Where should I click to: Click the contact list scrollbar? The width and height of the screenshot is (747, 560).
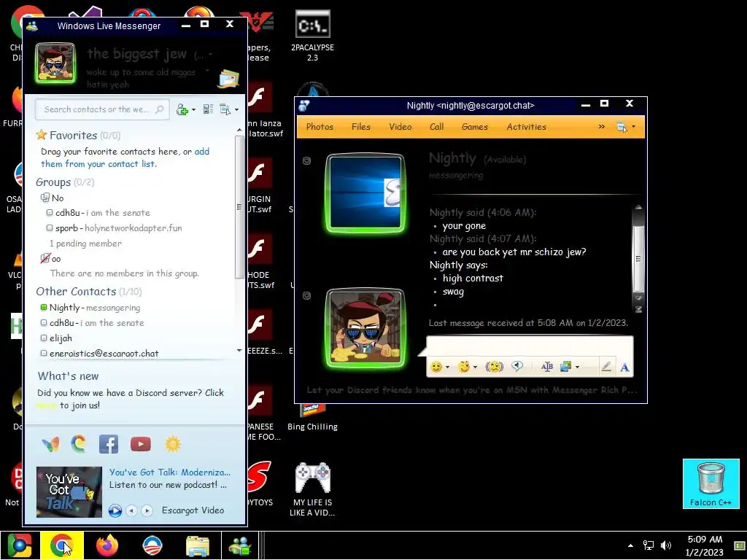point(239,206)
